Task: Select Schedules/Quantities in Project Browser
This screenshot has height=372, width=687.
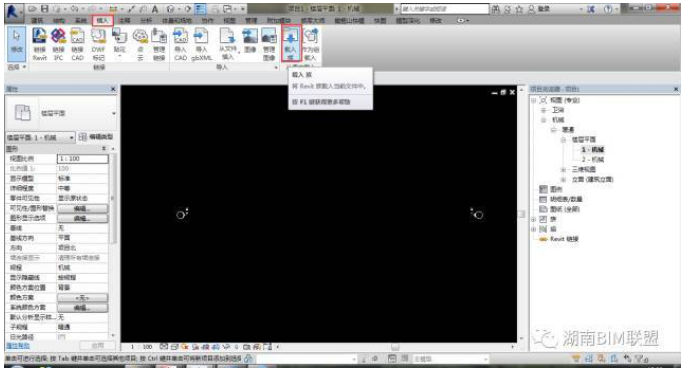Action: [x=566, y=199]
